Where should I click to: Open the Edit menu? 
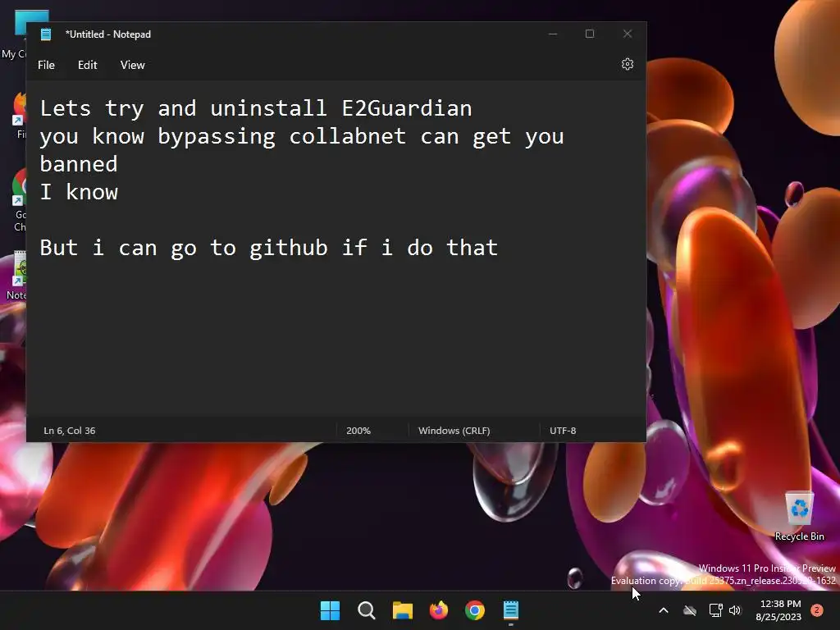click(87, 65)
